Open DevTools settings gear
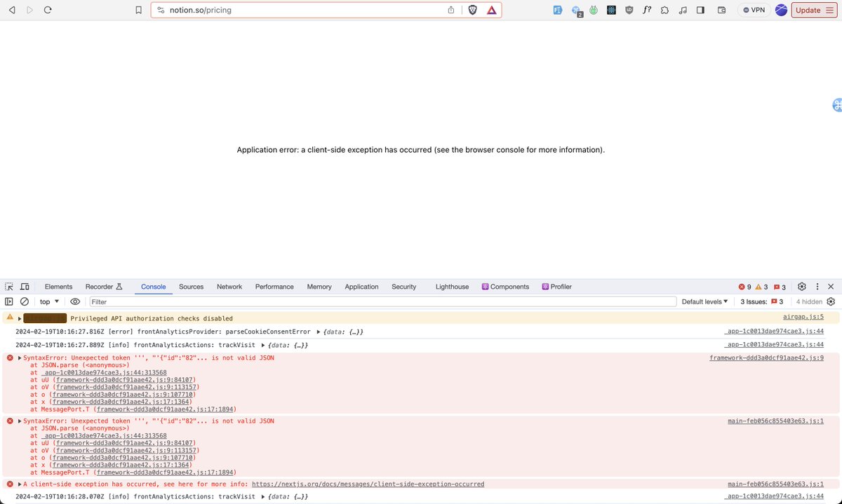Viewport: 842px width, 504px height. [x=801, y=286]
